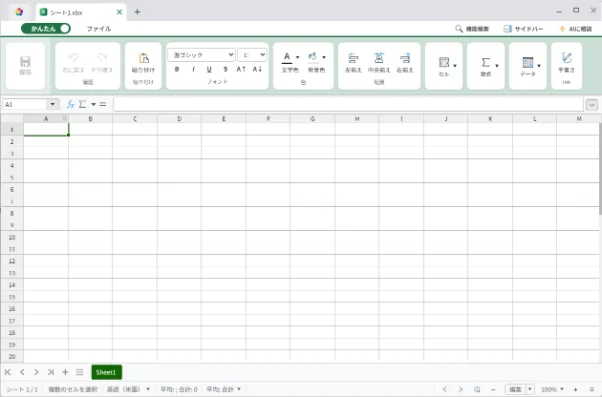Image resolution: width=602 pixels, height=397 pixels.
Task: Expand the Name Box A1 dropdown
Action: [53, 104]
